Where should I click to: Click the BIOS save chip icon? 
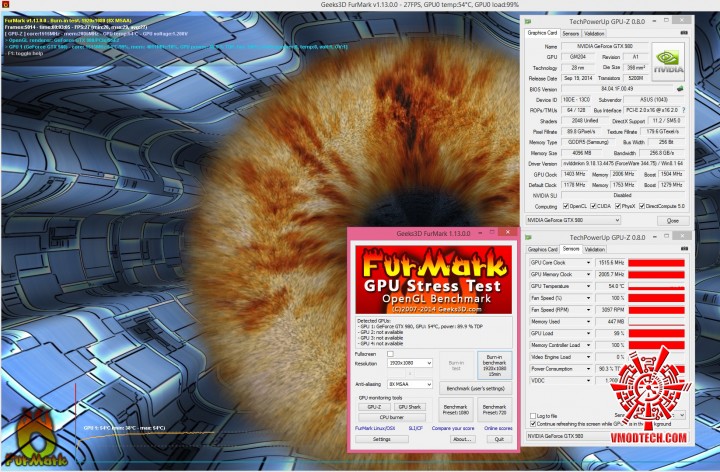click(x=680, y=89)
